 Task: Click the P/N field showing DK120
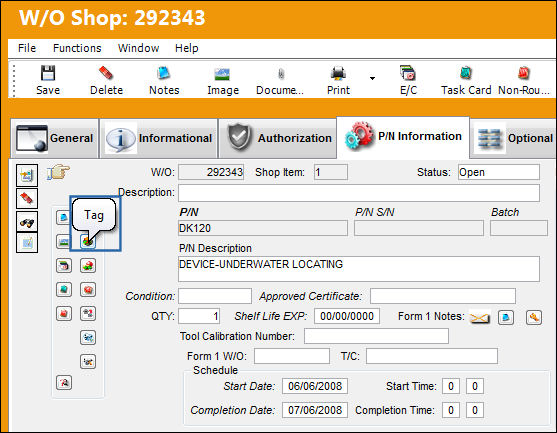pyautogui.click(x=263, y=228)
